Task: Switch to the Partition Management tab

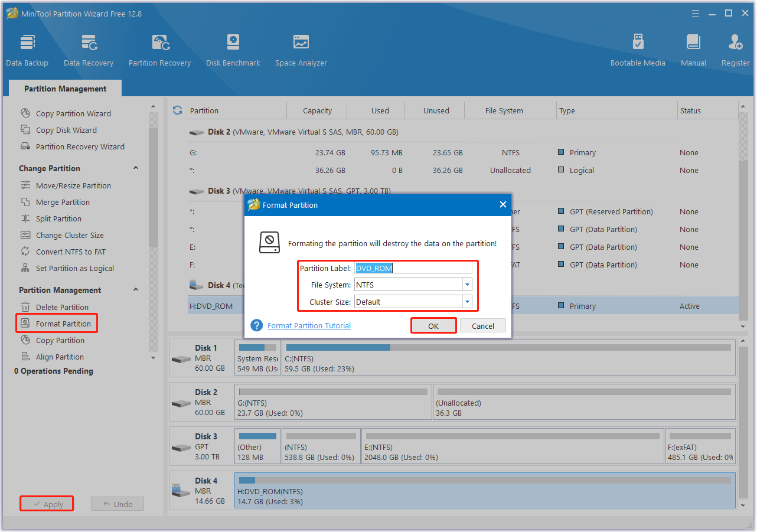Action: (64, 88)
